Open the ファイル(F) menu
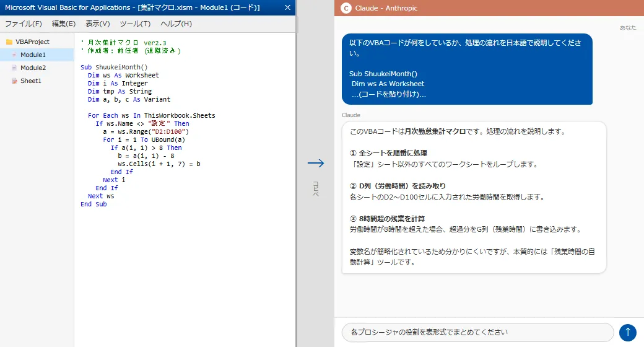The width and height of the screenshot is (644, 347). [24, 24]
